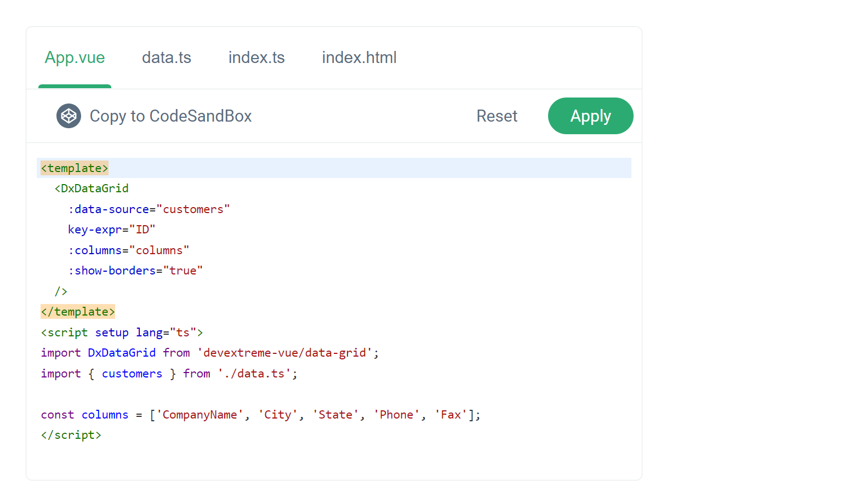855x504 pixels.
Task: Click the closing script tag
Action: tap(71, 435)
